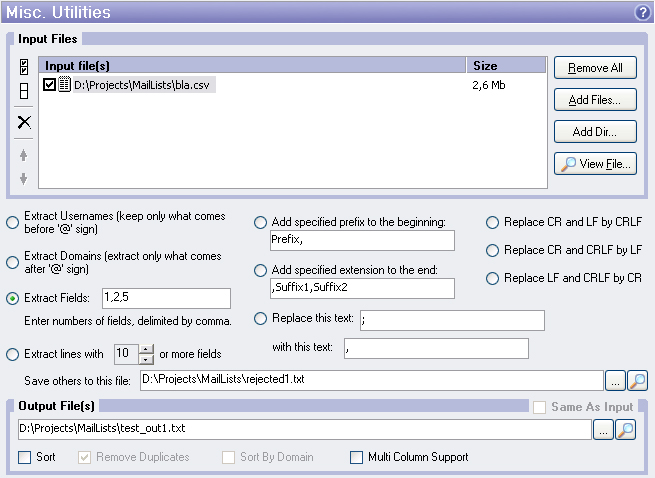Open the View File... button

coord(595,164)
